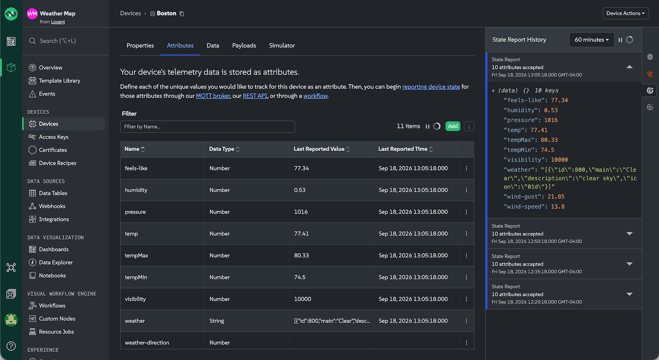Screen dimensions: 659x360
Task: Sort by Data Type column
Action: 224,150
